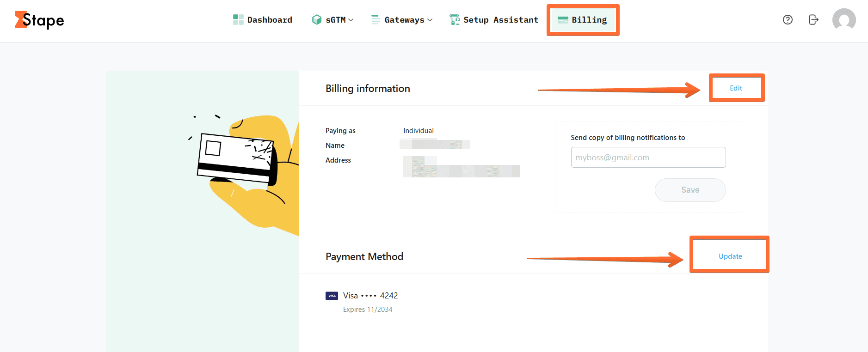Open the user profile avatar

tap(843, 20)
